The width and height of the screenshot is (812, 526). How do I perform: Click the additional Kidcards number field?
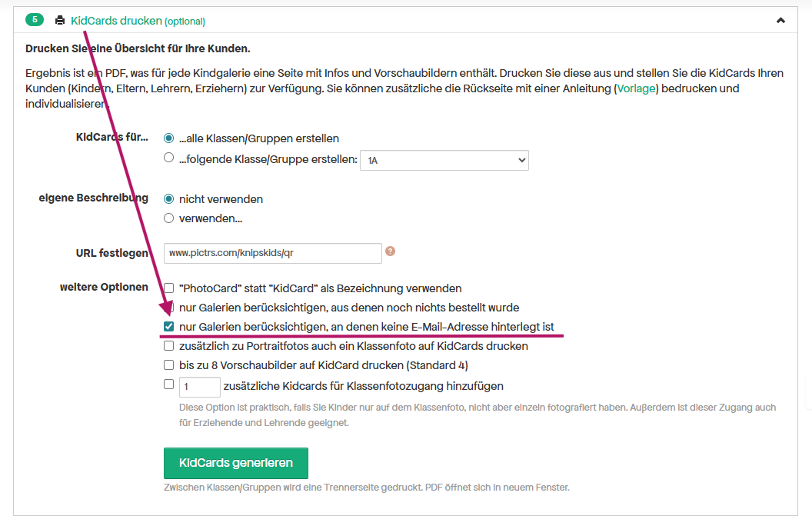[x=199, y=387]
